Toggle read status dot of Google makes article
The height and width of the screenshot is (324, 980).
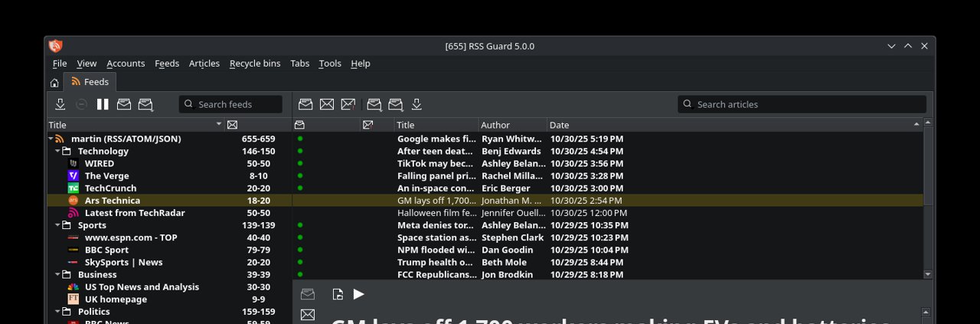[x=300, y=139]
